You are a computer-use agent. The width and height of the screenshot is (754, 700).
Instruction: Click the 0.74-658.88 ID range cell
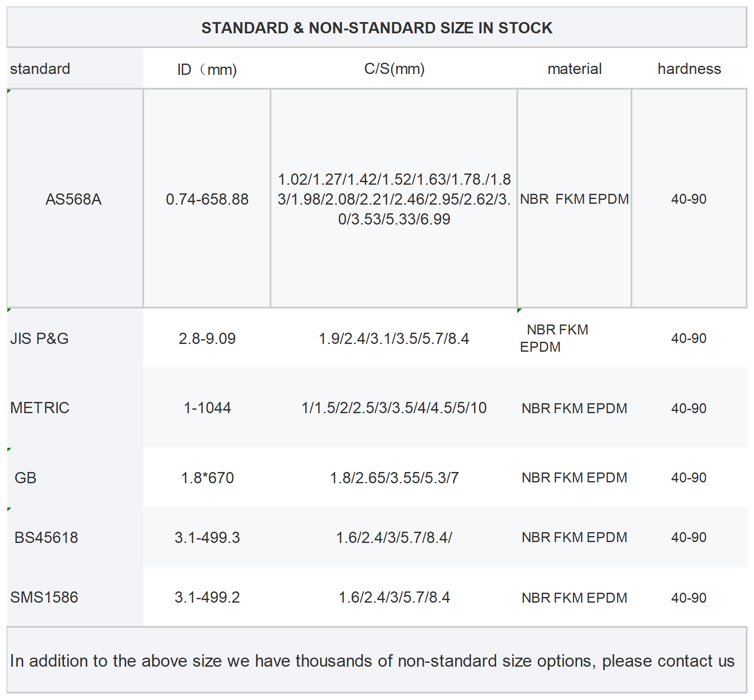pyautogui.click(x=207, y=199)
